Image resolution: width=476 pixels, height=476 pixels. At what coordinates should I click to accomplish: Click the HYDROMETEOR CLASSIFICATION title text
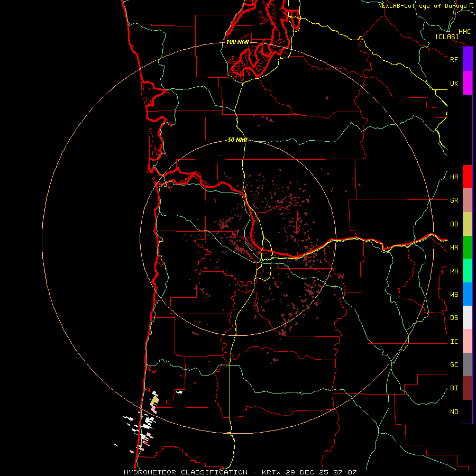point(186,472)
